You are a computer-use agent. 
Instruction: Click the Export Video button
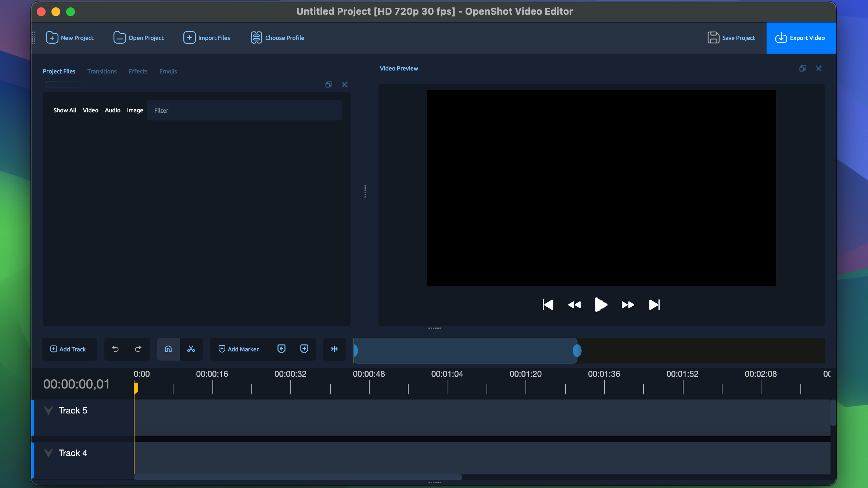(801, 38)
